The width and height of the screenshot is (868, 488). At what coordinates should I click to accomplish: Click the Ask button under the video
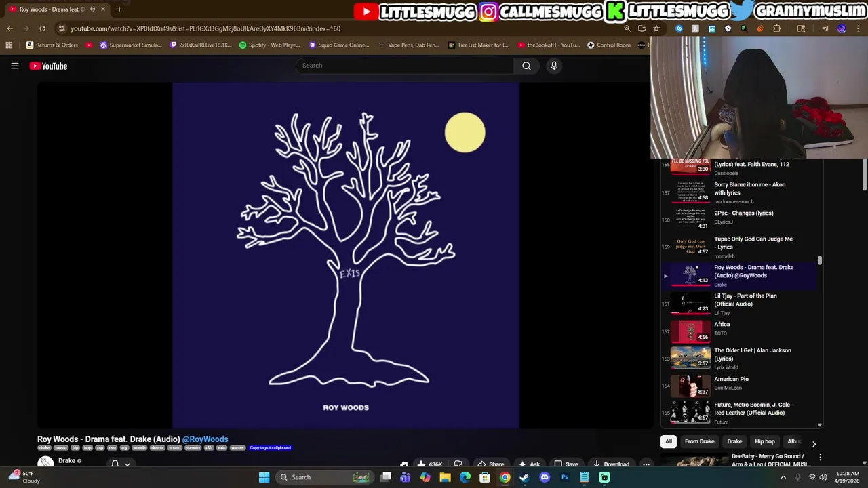point(529,464)
